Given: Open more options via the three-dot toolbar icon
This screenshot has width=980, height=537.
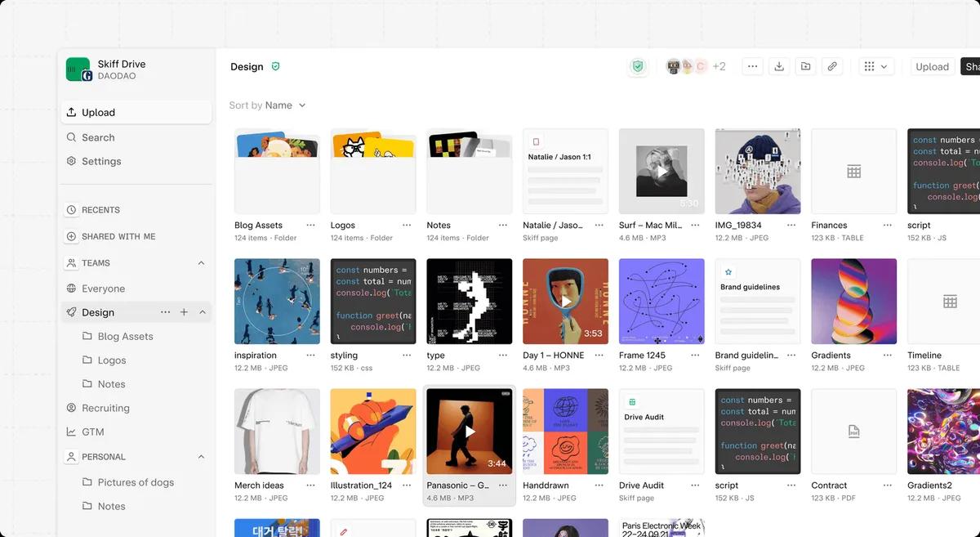Looking at the screenshot, I should tap(752, 66).
